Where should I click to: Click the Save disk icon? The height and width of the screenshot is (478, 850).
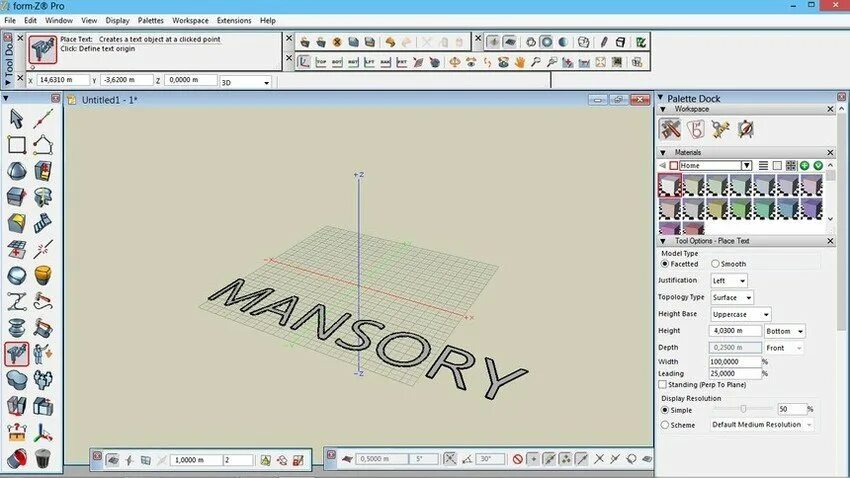pos(353,42)
